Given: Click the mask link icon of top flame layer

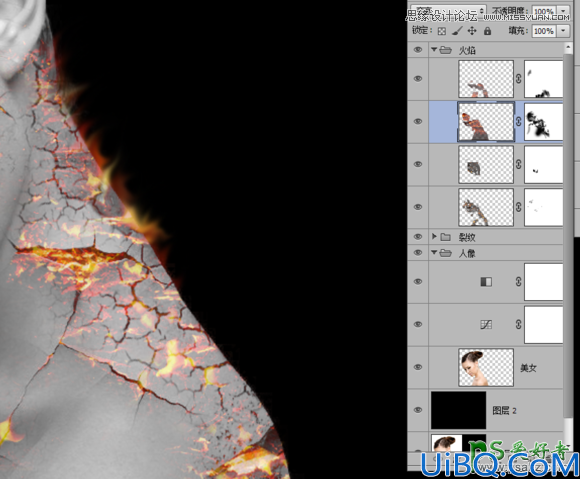Looking at the screenshot, I should (x=519, y=78).
